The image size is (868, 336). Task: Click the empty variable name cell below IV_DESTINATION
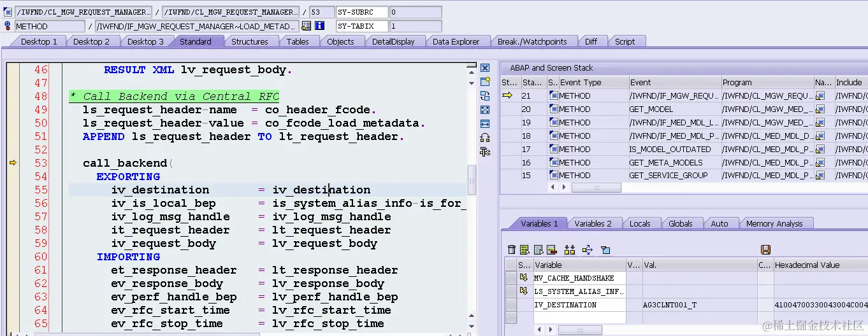coord(579,318)
